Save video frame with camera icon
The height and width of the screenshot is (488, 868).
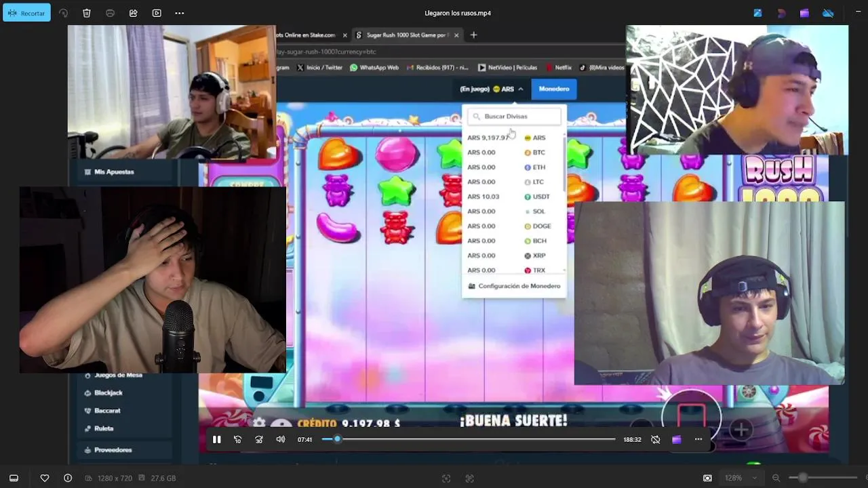coord(707,478)
